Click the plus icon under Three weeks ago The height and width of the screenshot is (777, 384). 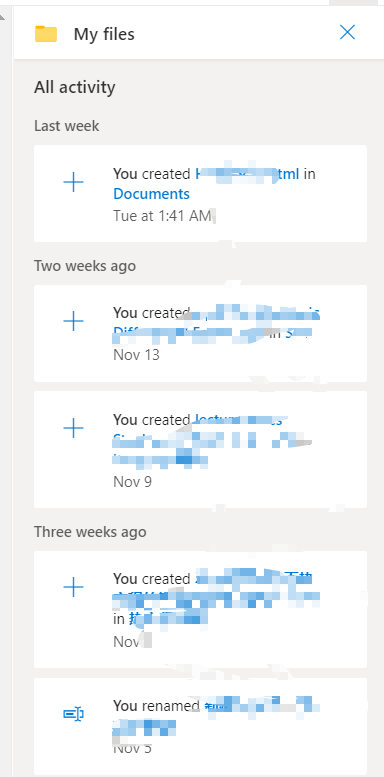(73, 588)
